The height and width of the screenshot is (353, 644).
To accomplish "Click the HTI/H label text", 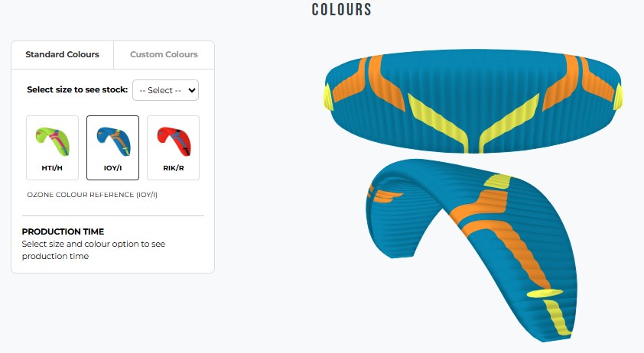I will (52, 168).
